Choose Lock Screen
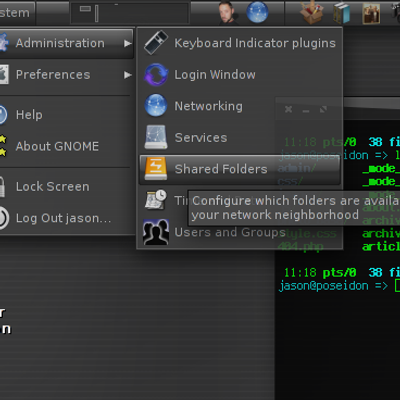Image resolution: width=400 pixels, height=400 pixels. pyautogui.click(x=66, y=187)
